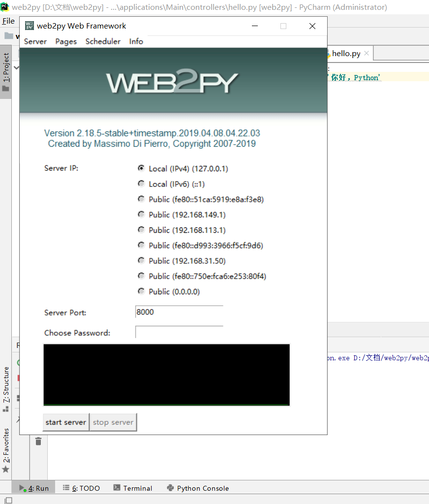Open the Python Console tool window
The width and height of the screenshot is (429, 504).
[x=198, y=488]
